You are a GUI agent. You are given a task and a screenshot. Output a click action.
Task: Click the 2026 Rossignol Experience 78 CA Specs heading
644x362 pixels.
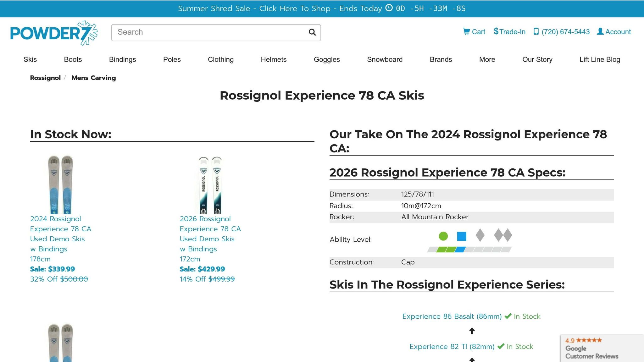coord(447,173)
